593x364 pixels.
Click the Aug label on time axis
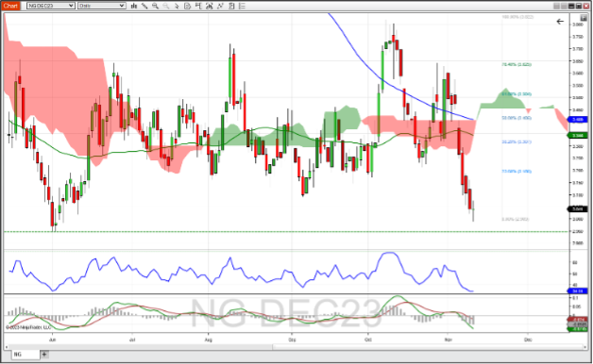209,339
